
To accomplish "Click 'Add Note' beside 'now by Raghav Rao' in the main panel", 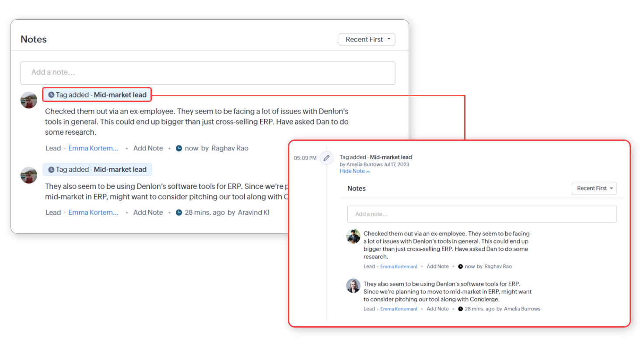I will 148,148.
